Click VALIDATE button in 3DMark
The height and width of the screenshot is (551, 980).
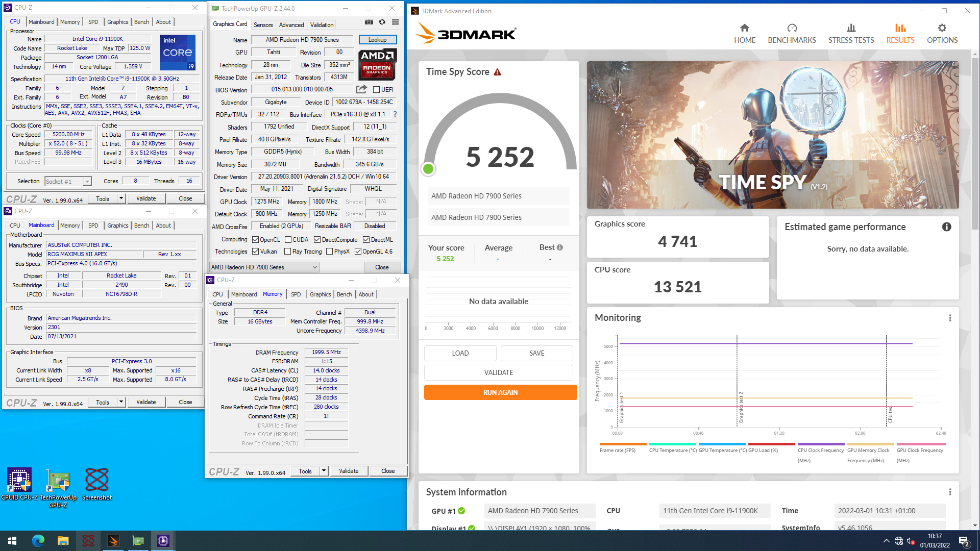[x=498, y=372]
